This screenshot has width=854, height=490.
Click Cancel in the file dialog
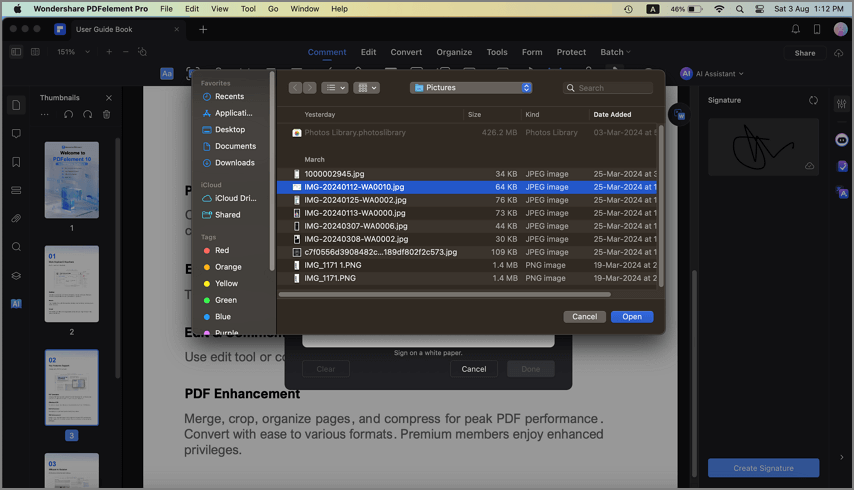[584, 317]
